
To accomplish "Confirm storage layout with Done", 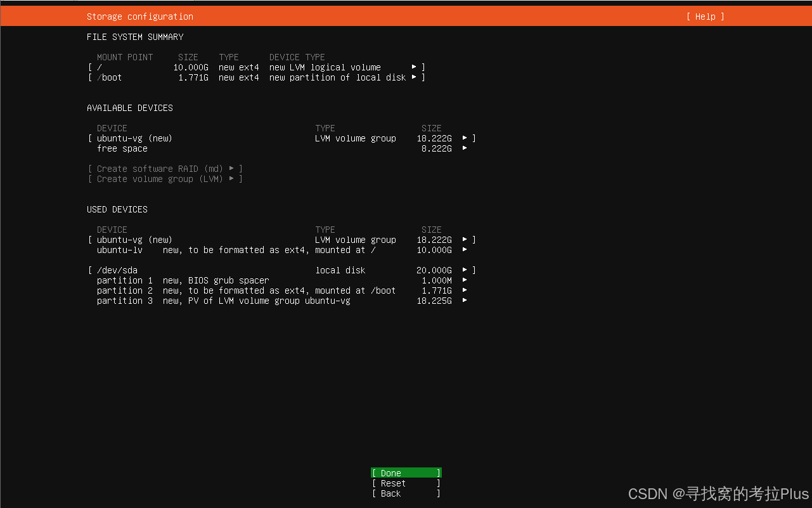I will point(406,473).
